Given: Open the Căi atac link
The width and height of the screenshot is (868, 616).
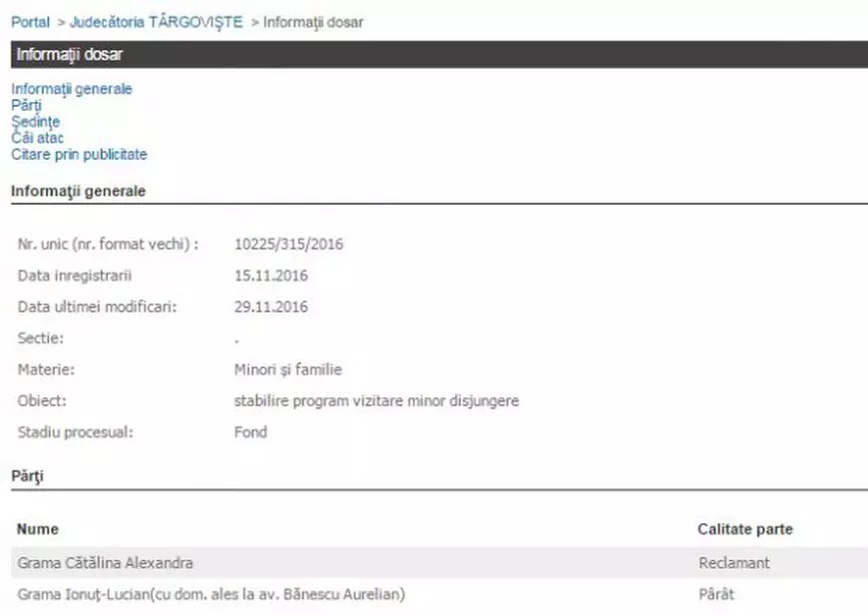Looking at the screenshot, I should (38, 138).
